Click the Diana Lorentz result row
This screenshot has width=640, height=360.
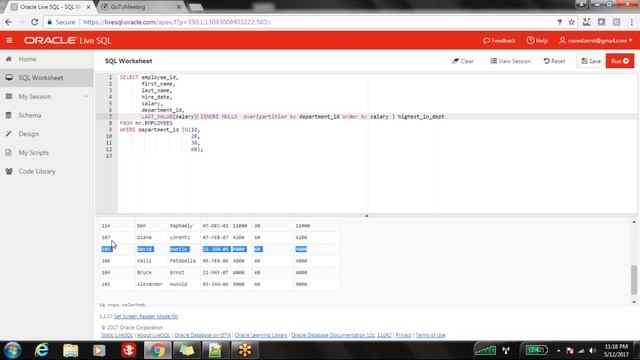[x=220, y=237]
